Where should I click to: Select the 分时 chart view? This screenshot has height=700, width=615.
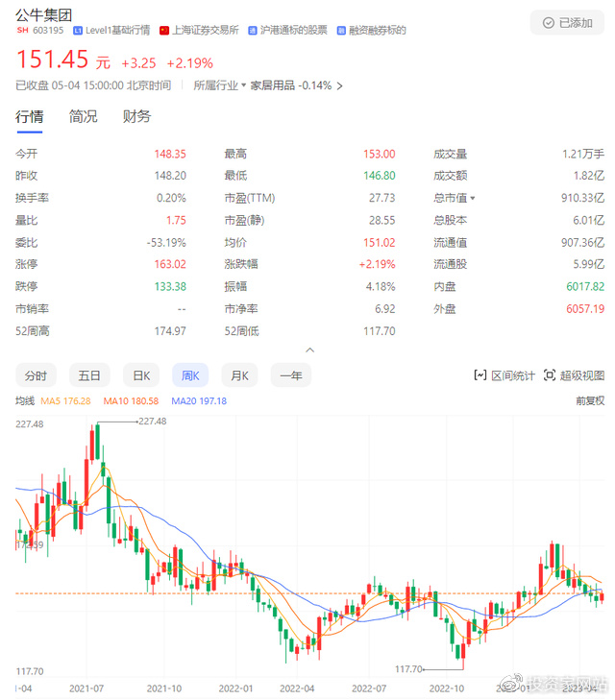click(x=36, y=375)
